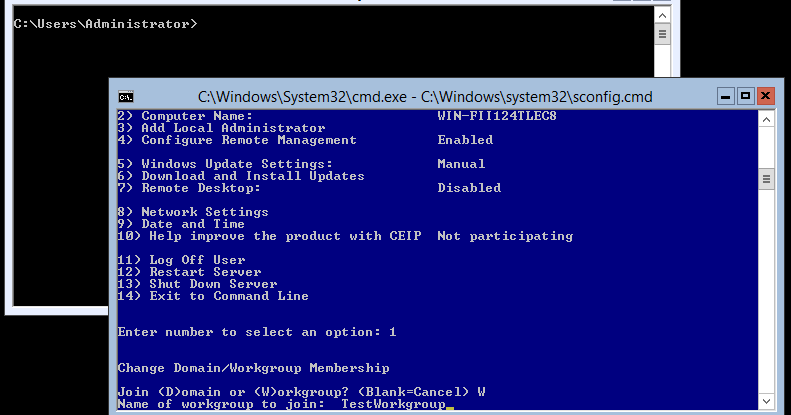Screen dimensions: 791x415
Task: Close the sconfig.cmd window
Action: [x=766, y=96]
